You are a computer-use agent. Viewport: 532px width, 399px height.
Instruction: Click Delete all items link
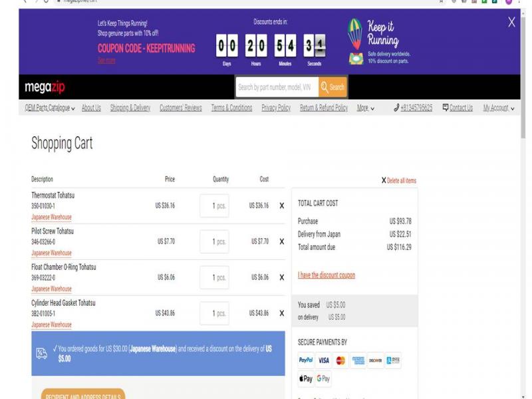[401, 181]
